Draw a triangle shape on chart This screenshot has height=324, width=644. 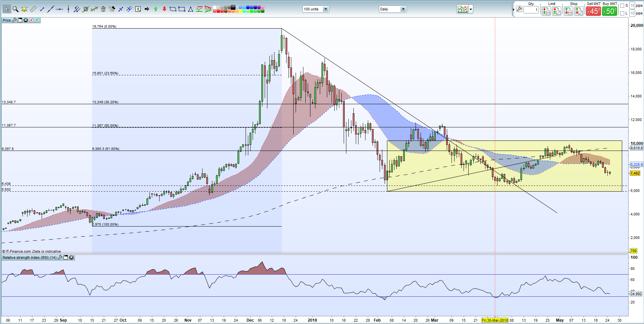tap(190, 9)
